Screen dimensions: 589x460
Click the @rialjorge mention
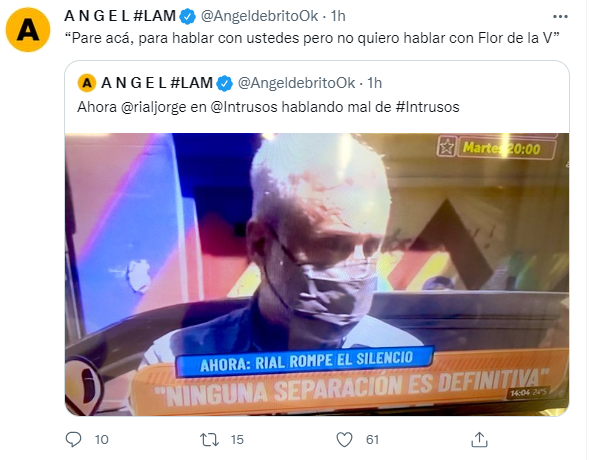click(153, 107)
